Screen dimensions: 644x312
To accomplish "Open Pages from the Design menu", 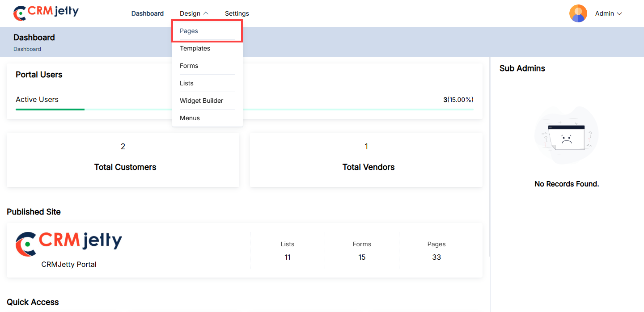I will (189, 31).
